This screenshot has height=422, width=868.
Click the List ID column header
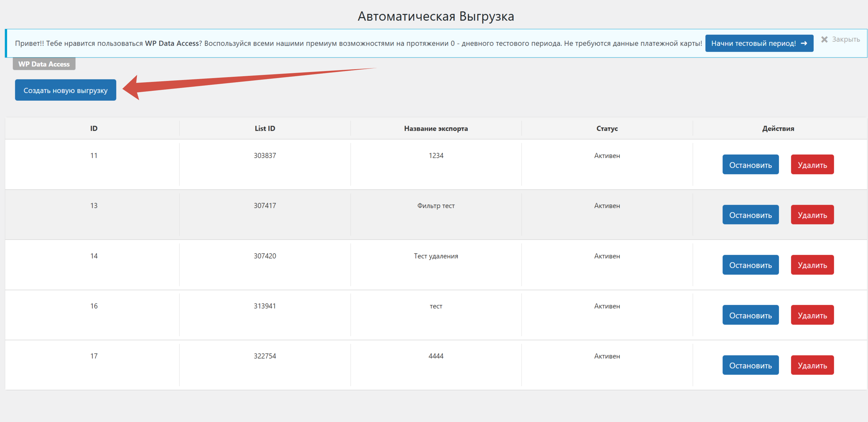[265, 128]
